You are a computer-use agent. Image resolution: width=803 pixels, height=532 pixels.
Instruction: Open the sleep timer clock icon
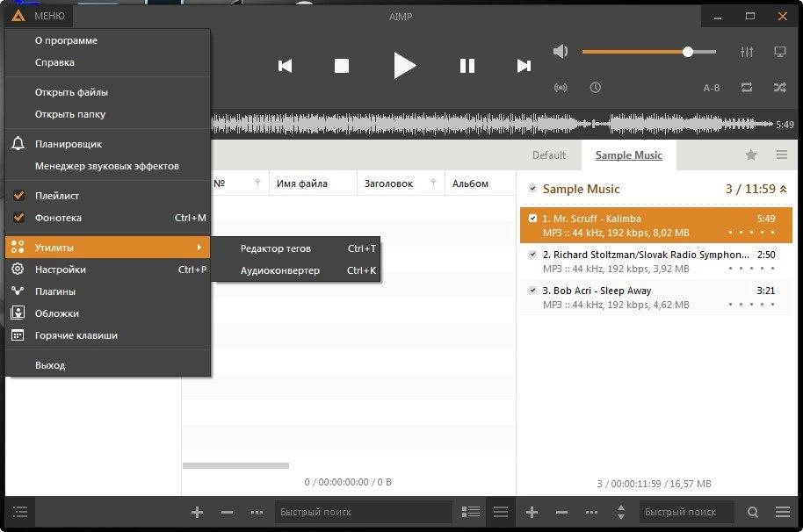pos(595,88)
